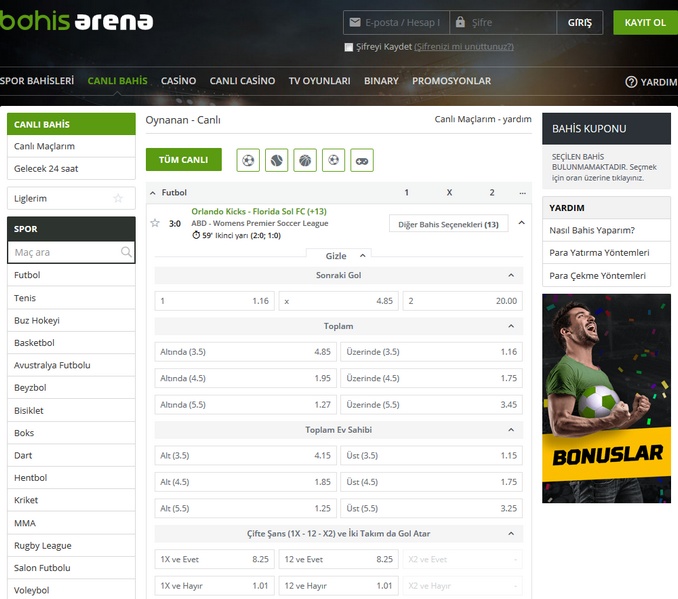
Task: Select 1X ve Evet odds 8.25
Action: pyautogui.click(x=214, y=559)
